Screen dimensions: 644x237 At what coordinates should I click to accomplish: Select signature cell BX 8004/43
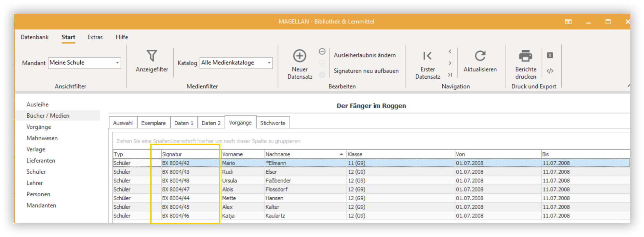[191, 172]
